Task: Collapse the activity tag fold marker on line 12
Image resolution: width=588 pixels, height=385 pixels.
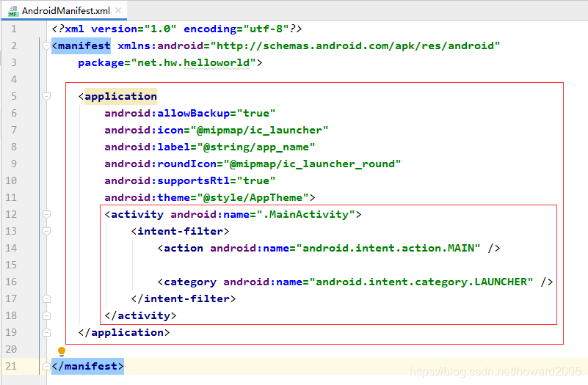Action: pos(46,214)
